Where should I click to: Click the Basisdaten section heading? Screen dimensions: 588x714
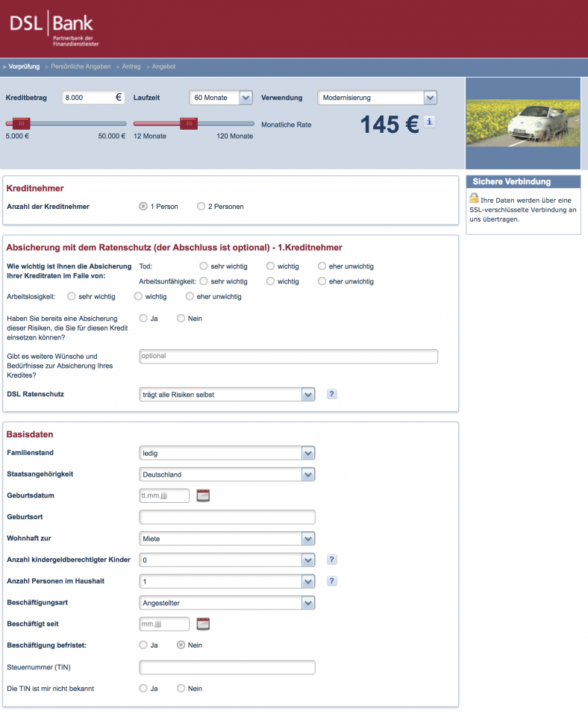30,434
